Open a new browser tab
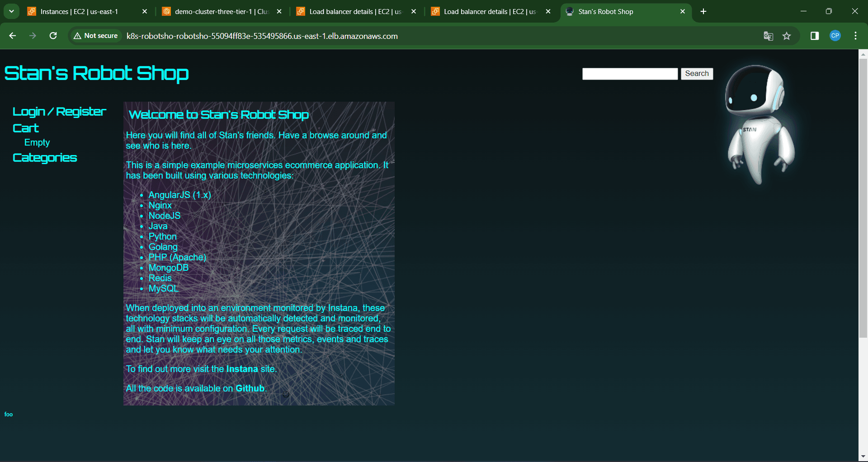The height and width of the screenshot is (462, 868). click(703, 11)
